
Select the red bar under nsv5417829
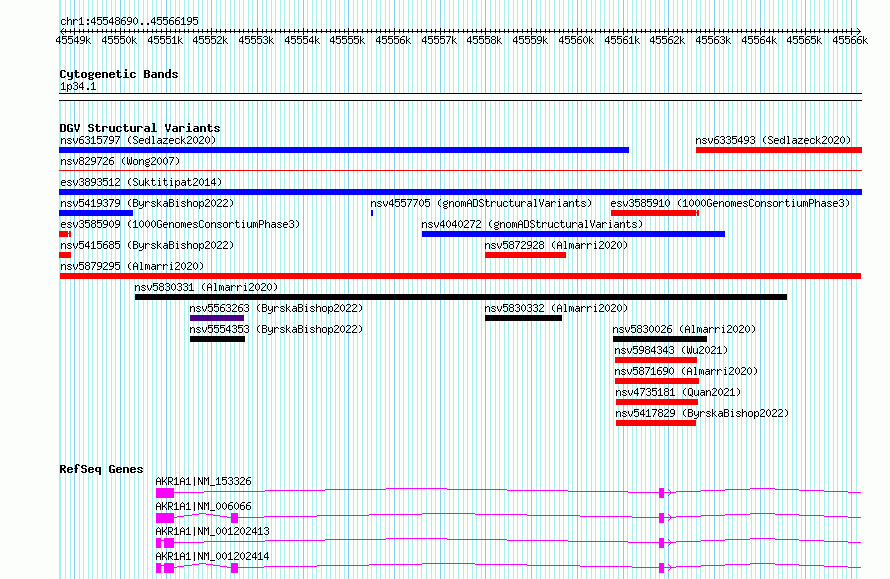(656, 423)
